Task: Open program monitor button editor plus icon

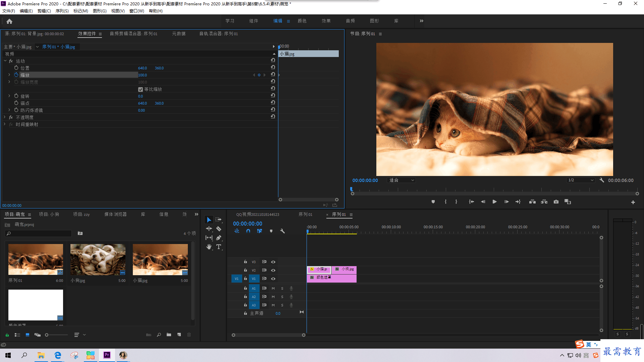Action: click(x=633, y=202)
